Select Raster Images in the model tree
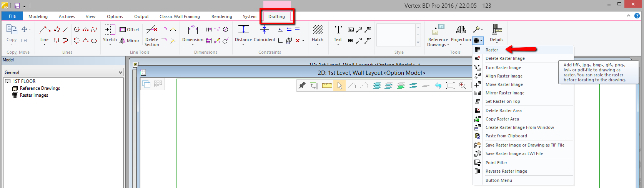The height and width of the screenshot is (188, 644). point(34,95)
